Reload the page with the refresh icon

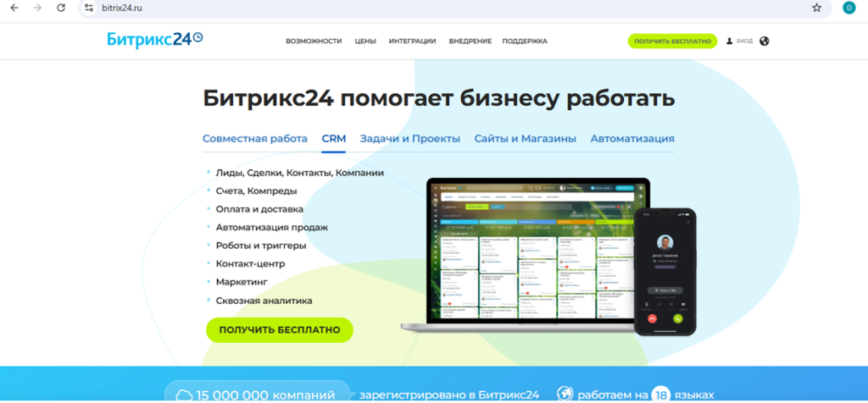click(60, 8)
